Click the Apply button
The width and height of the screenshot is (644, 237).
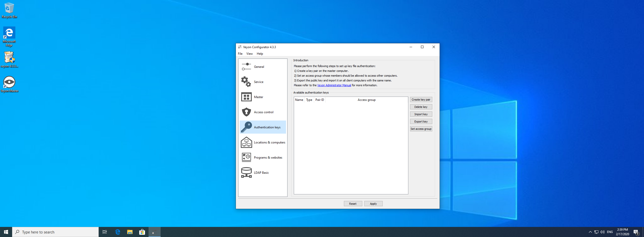pyautogui.click(x=373, y=204)
